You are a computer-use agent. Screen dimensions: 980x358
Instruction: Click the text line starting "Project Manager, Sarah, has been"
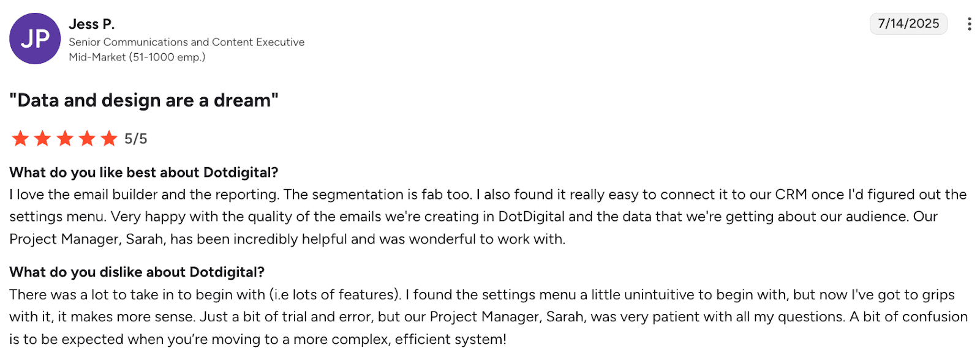click(287, 239)
